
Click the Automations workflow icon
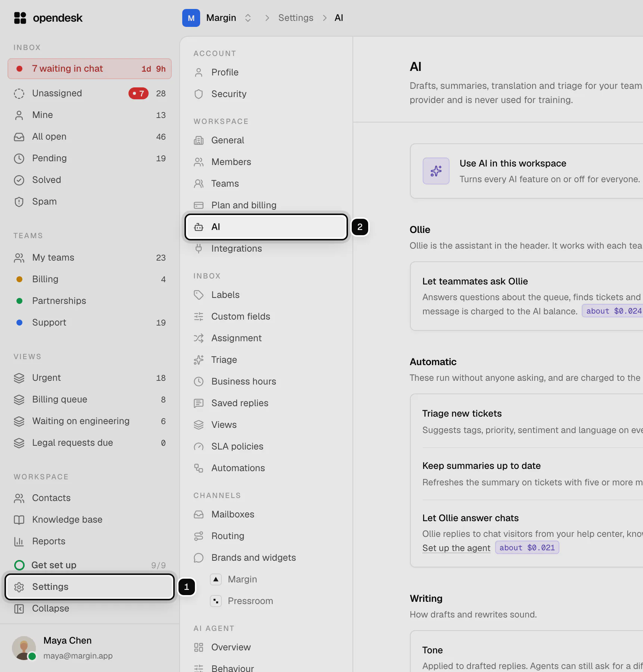[x=199, y=468]
